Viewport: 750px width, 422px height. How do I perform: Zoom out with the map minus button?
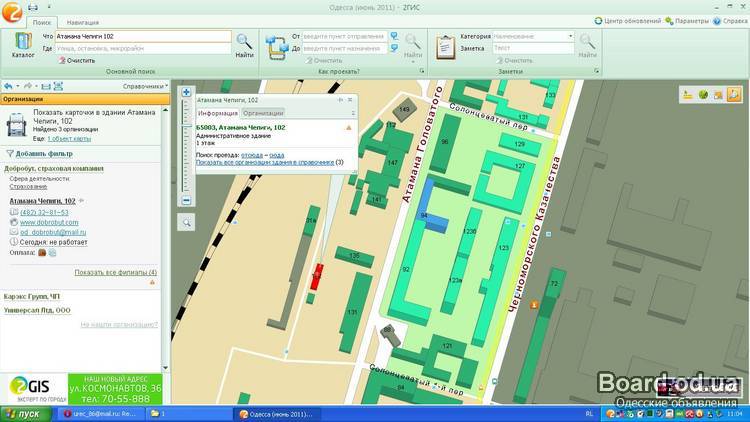[187, 200]
